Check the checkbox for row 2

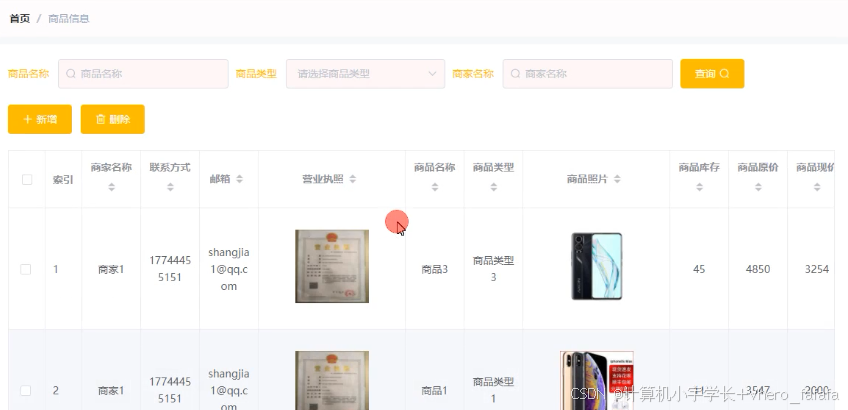(25, 391)
